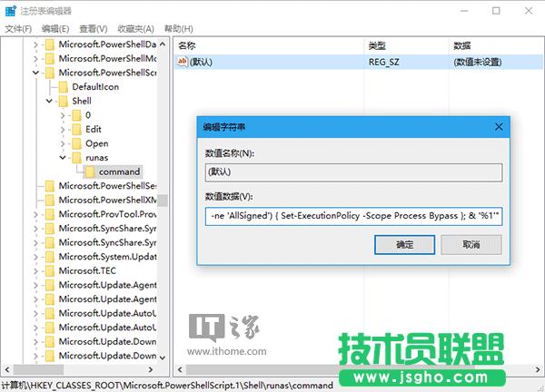Screen dimensions: 545x392
Task: Select the Open key
Action: tap(96, 143)
